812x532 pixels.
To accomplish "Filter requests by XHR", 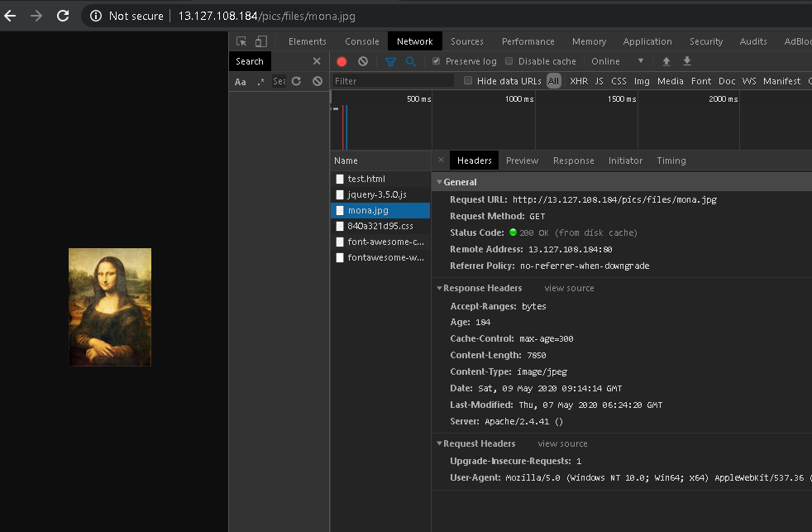I will 579,81.
